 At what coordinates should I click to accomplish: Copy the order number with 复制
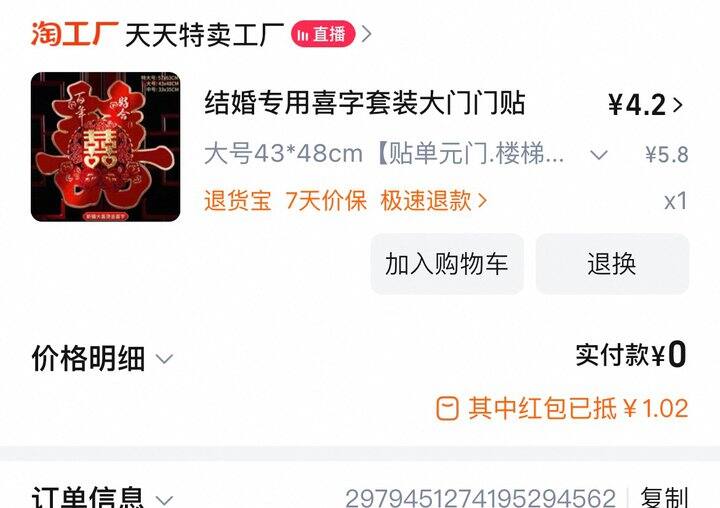[664, 498]
